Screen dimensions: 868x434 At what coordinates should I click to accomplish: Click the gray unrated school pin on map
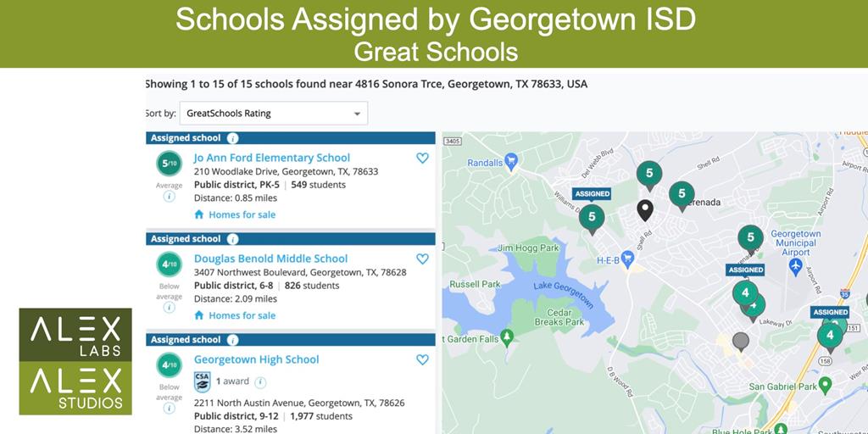tap(741, 342)
